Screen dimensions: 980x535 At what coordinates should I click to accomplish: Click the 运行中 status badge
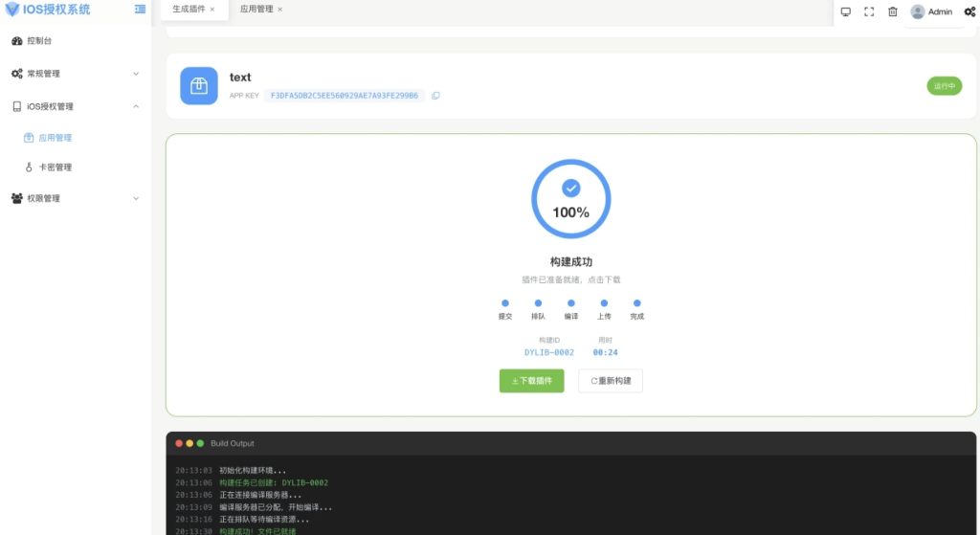click(x=944, y=86)
